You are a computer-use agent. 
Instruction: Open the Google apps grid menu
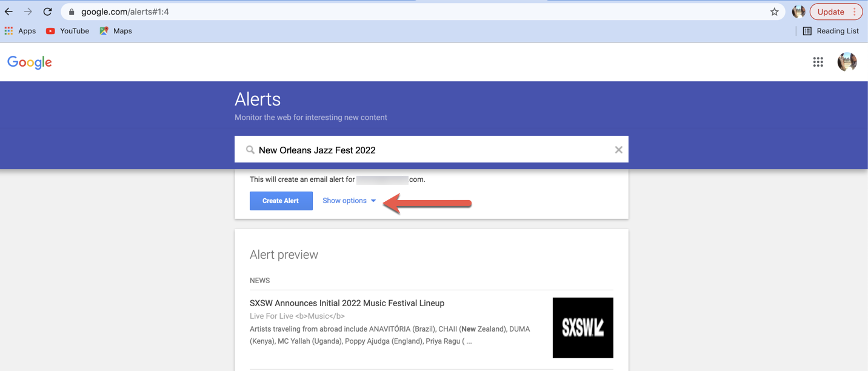pos(818,62)
